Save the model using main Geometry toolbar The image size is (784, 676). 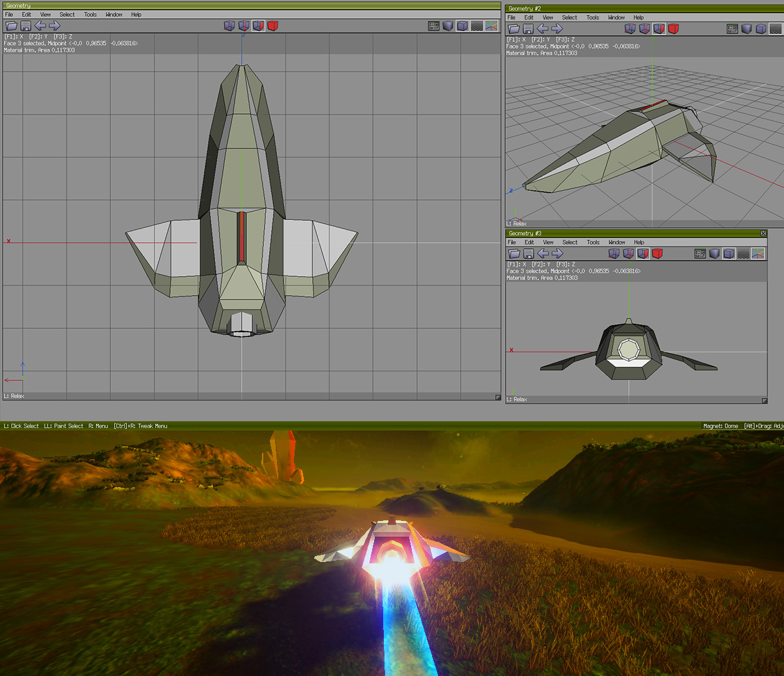25,26
